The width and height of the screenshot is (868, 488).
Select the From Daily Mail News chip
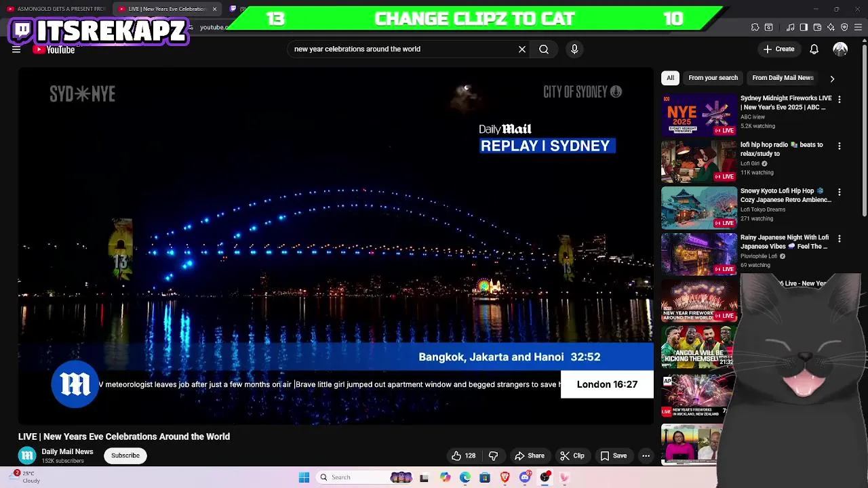point(783,78)
